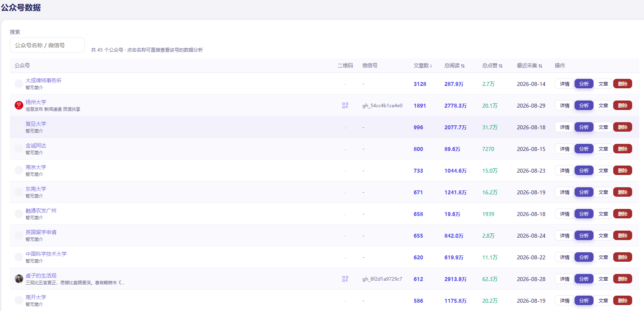The width and height of the screenshot is (644, 311).
Task: Click the 桌子的生活观 profile avatar
Action: point(19,279)
